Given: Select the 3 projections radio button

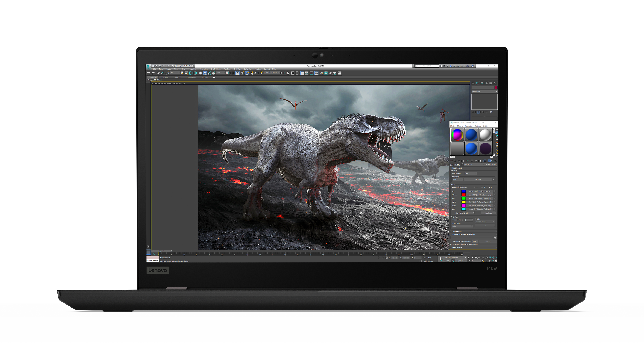Looking at the screenshot, I should pyautogui.click(x=482, y=187).
